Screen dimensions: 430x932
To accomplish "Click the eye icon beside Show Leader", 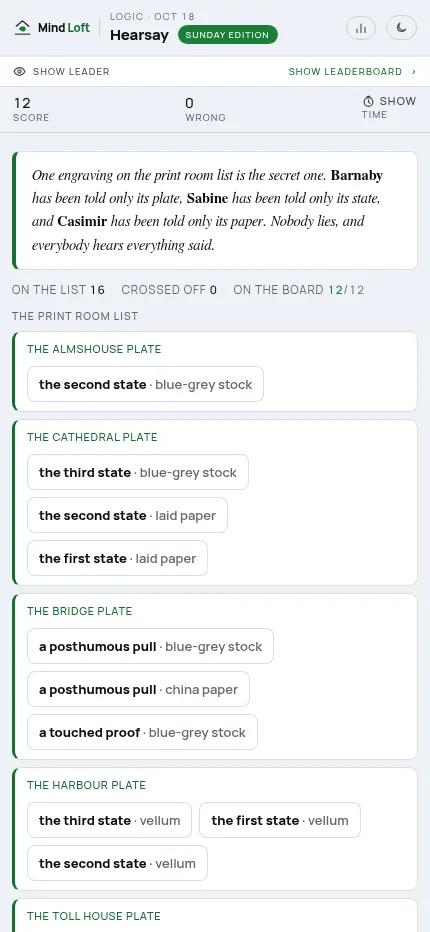I will 20,72.
